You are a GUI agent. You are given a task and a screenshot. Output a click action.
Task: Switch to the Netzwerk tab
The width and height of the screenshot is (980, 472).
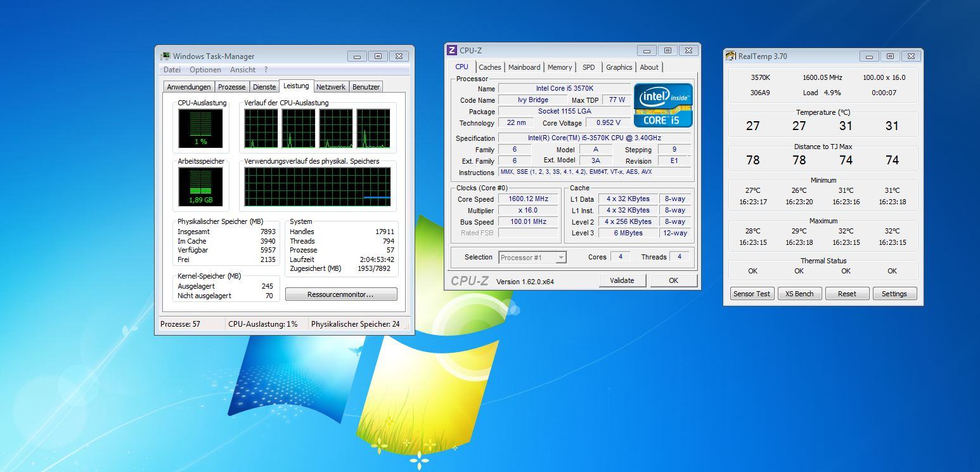(x=331, y=87)
